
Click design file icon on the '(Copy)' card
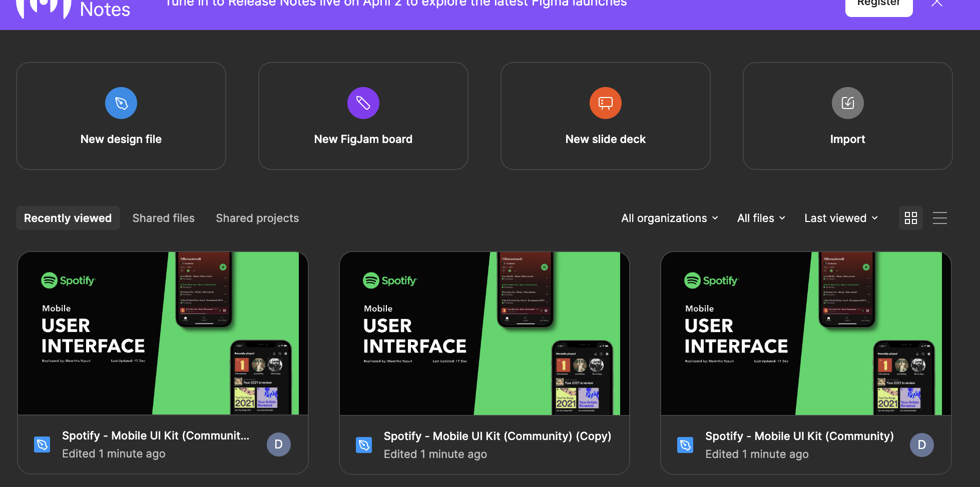(364, 444)
